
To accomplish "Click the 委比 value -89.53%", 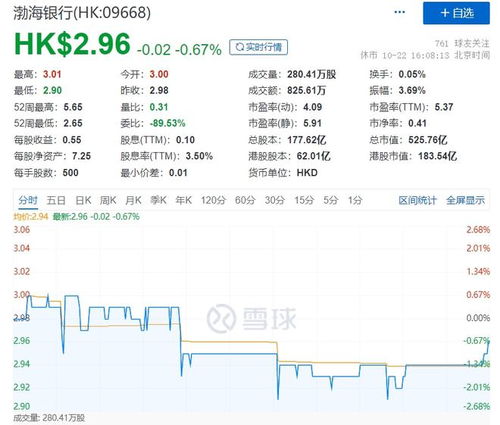I will tap(167, 123).
